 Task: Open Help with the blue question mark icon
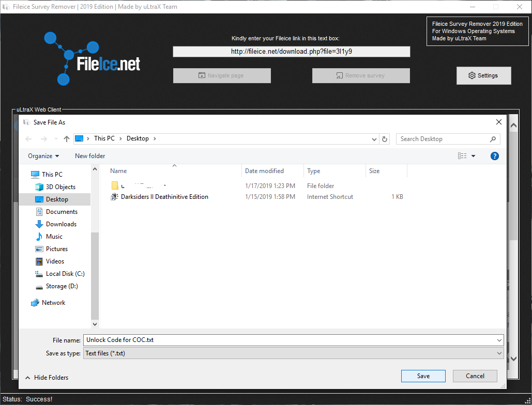click(494, 155)
